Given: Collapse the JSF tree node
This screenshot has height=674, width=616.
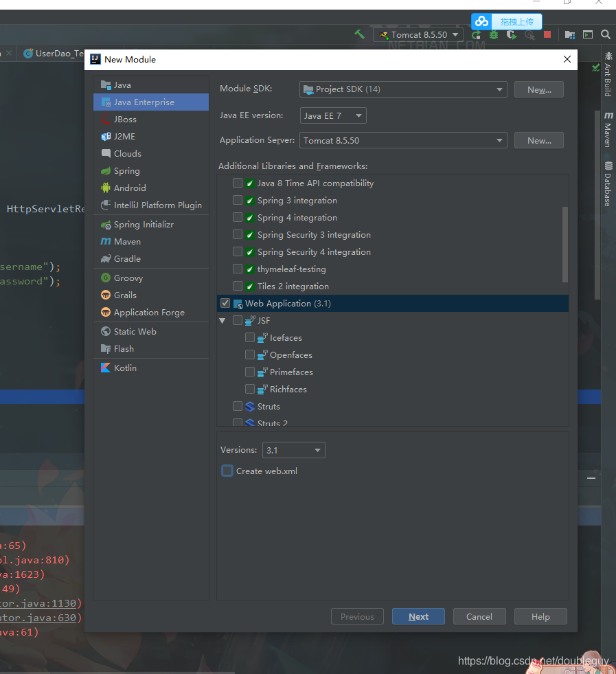Looking at the screenshot, I should tap(223, 321).
